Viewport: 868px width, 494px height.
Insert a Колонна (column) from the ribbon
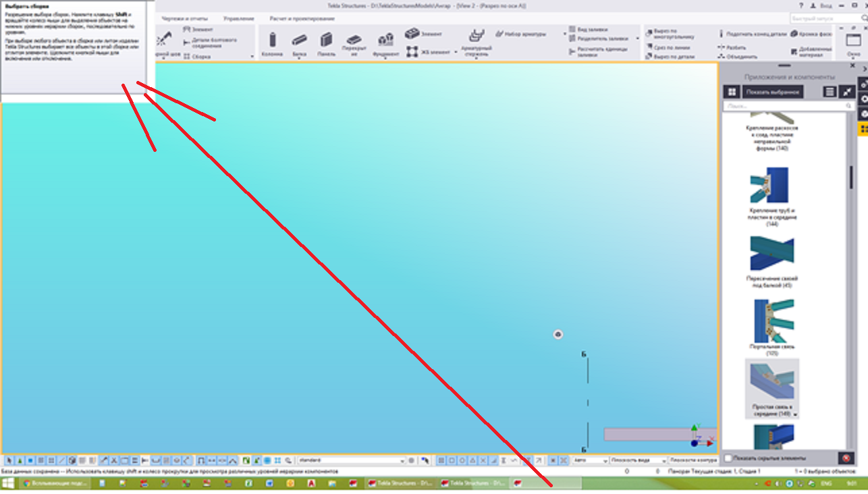(x=272, y=44)
